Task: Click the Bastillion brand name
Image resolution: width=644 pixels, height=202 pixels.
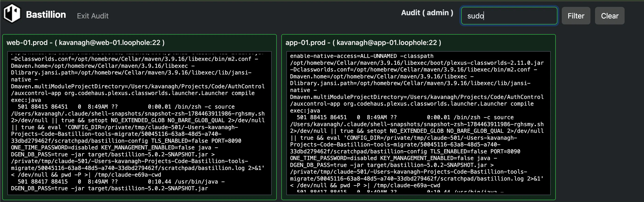Action: [46, 15]
